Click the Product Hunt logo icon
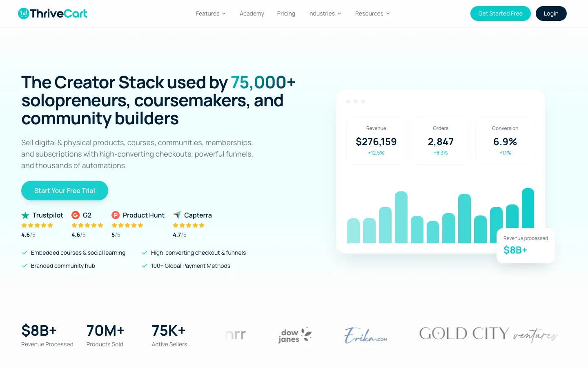588x368 pixels. click(x=116, y=215)
